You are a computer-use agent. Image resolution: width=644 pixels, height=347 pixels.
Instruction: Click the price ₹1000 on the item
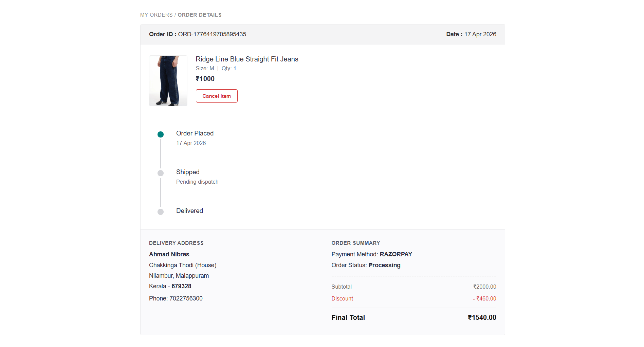click(x=205, y=78)
